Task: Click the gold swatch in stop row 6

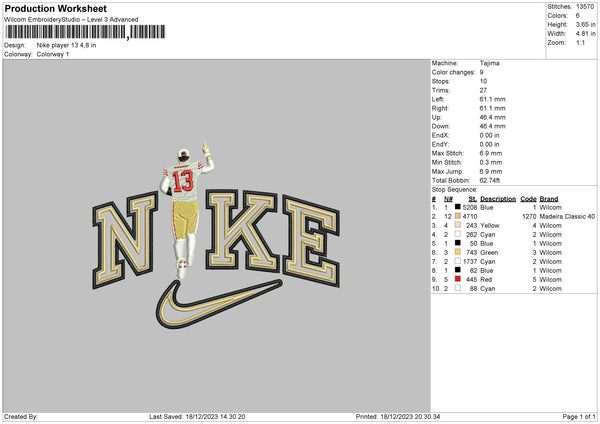Action: [x=458, y=252]
